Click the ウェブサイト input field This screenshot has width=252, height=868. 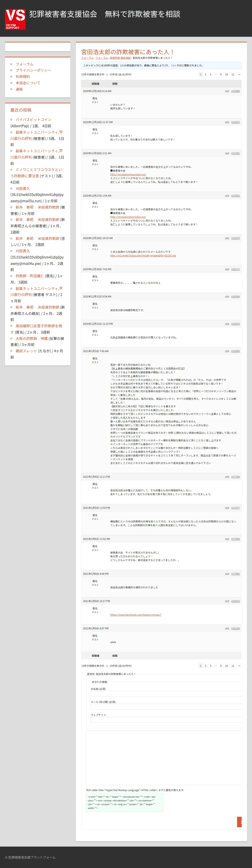pyautogui.click(x=166, y=720)
